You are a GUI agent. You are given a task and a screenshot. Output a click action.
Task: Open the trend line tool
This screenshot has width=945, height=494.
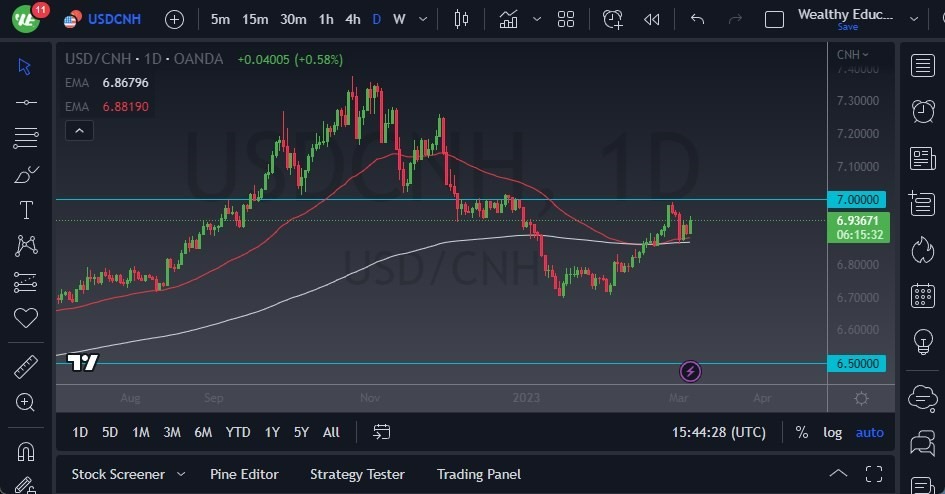26,102
